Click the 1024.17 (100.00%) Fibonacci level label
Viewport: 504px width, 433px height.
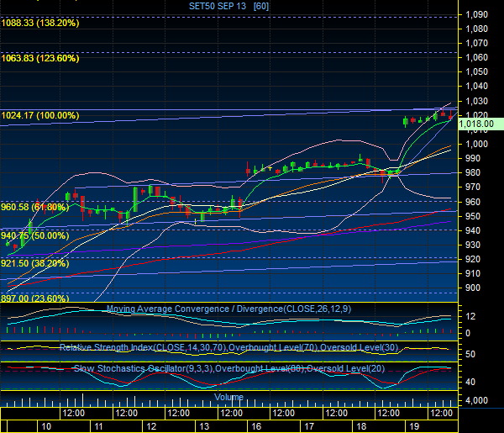tap(40, 115)
